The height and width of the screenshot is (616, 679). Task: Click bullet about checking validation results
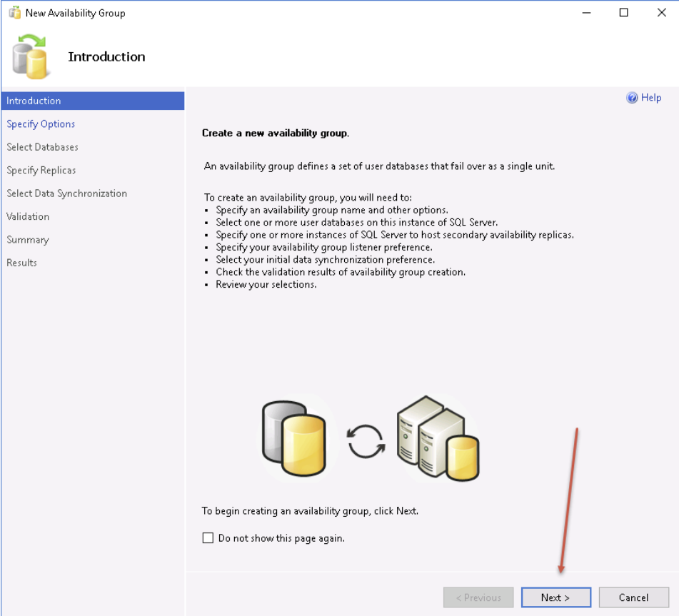tap(341, 272)
